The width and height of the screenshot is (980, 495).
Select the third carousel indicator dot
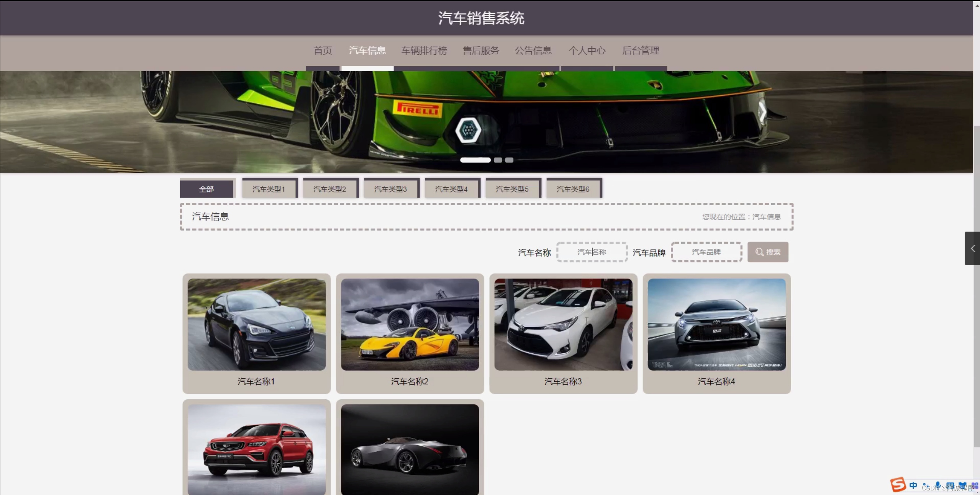(x=509, y=160)
